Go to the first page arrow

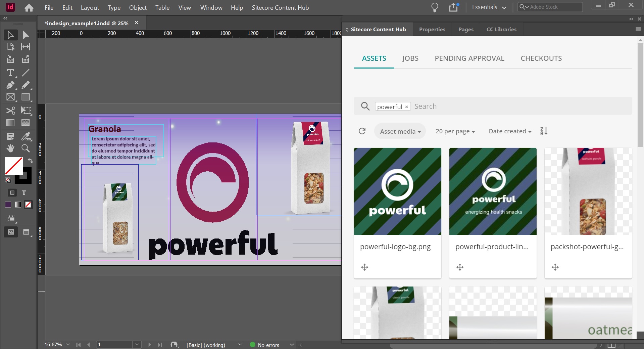(x=78, y=345)
